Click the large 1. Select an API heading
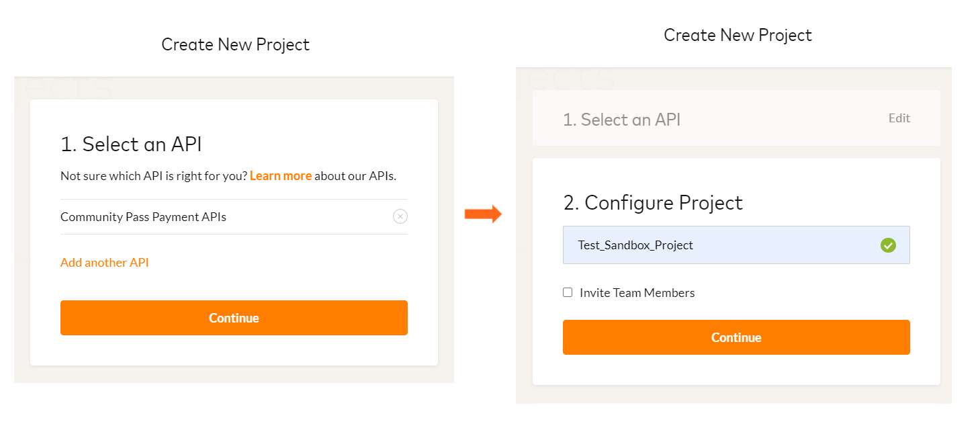 pyautogui.click(x=131, y=144)
